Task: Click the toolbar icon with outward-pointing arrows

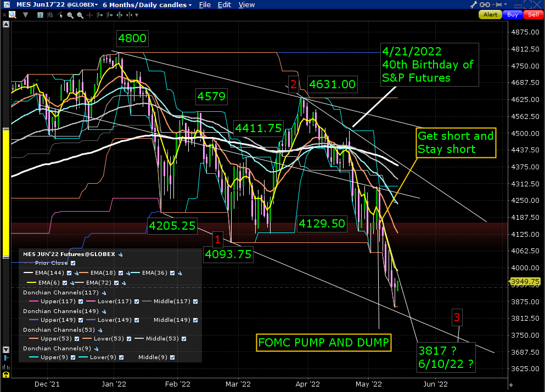Action: click(x=120, y=15)
